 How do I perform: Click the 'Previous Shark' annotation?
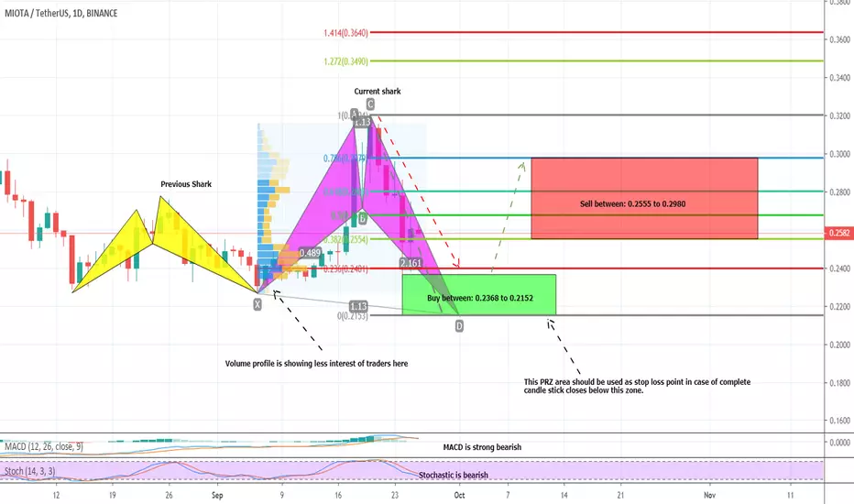click(x=186, y=184)
